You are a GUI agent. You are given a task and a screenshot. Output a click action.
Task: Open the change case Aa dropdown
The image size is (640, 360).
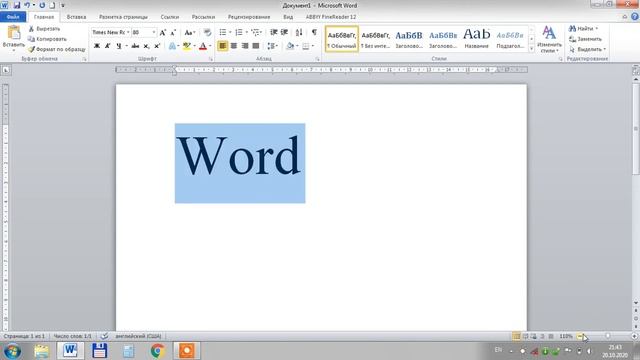pos(190,33)
